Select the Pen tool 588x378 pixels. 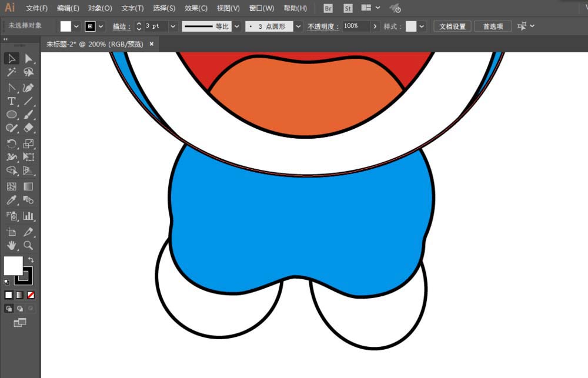12,88
